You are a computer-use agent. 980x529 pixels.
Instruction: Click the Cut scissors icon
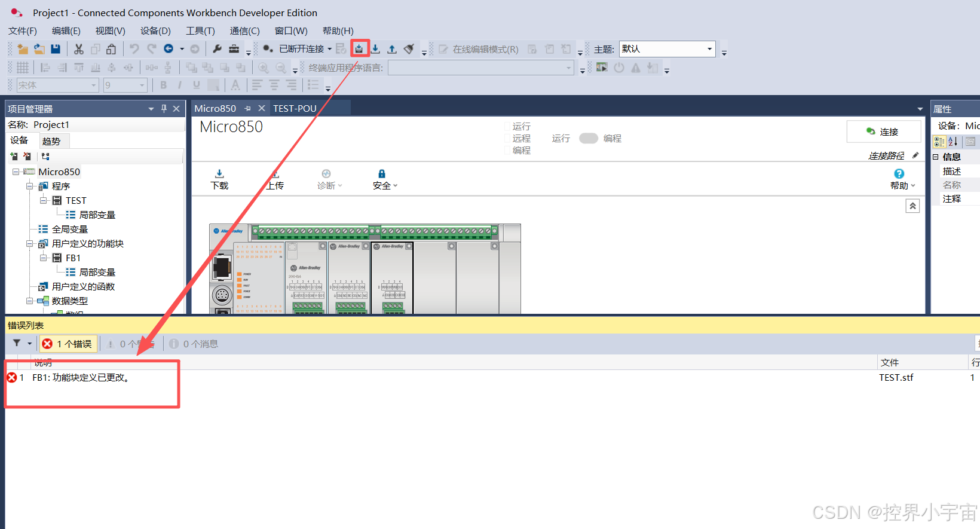click(79, 49)
